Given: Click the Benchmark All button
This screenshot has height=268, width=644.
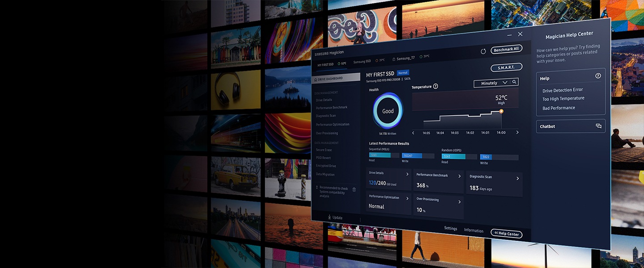Looking at the screenshot, I should click(506, 50).
